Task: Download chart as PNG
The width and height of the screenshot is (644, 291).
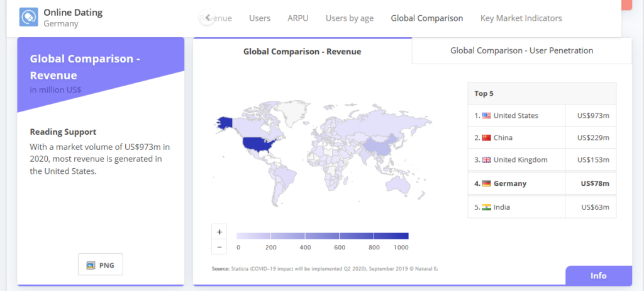Action: click(101, 265)
